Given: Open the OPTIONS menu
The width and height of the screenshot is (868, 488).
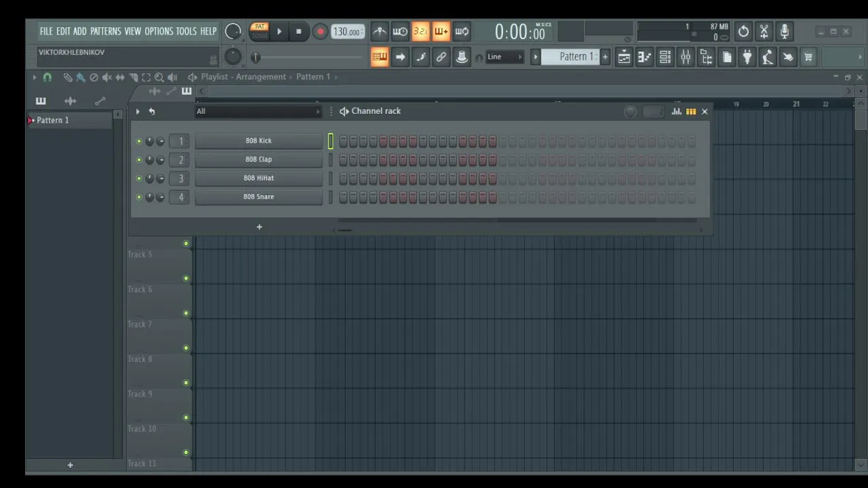Looking at the screenshot, I should (x=159, y=31).
